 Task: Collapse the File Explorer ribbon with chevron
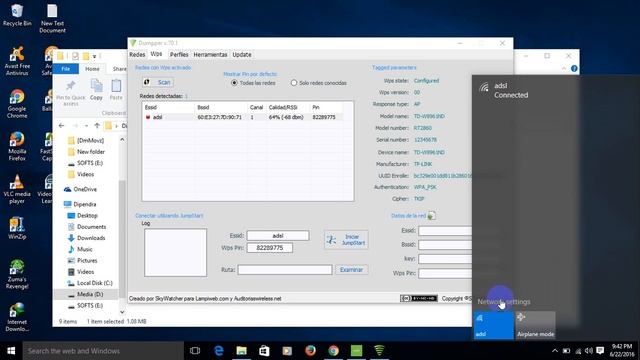pos(564,69)
